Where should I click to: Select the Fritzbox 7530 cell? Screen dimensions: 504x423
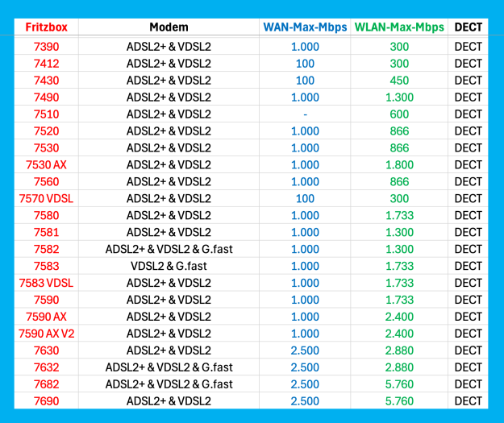click(x=46, y=147)
